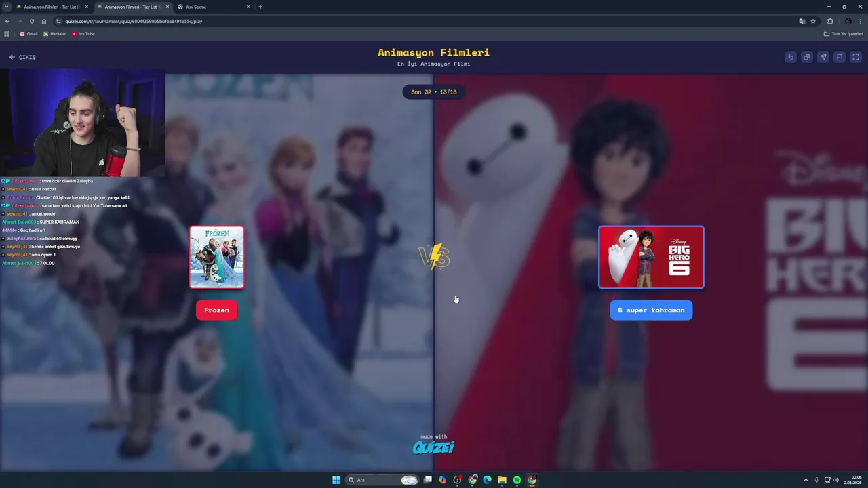Select the Frozen poster thumbnail
Screen dimensions: 868x488
(x=217, y=258)
